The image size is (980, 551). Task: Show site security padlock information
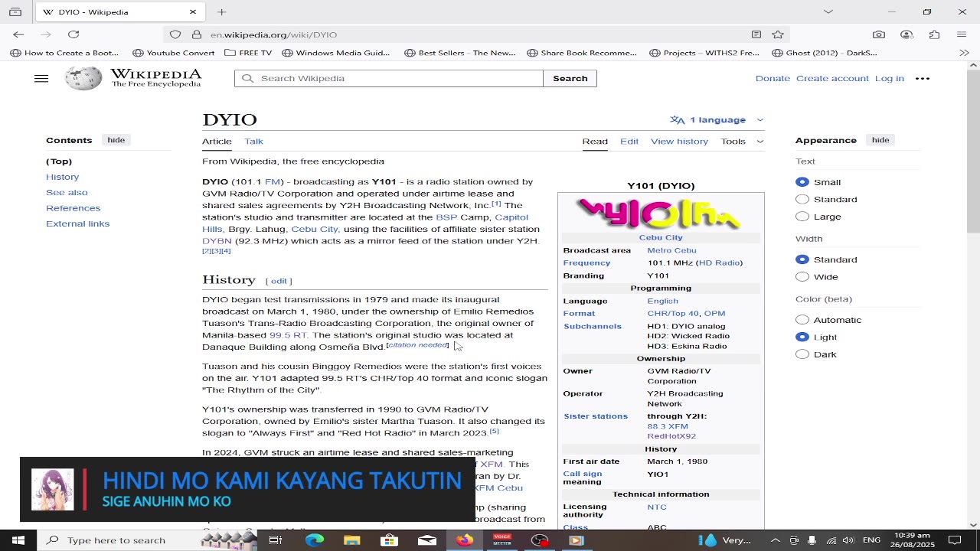coord(197,34)
